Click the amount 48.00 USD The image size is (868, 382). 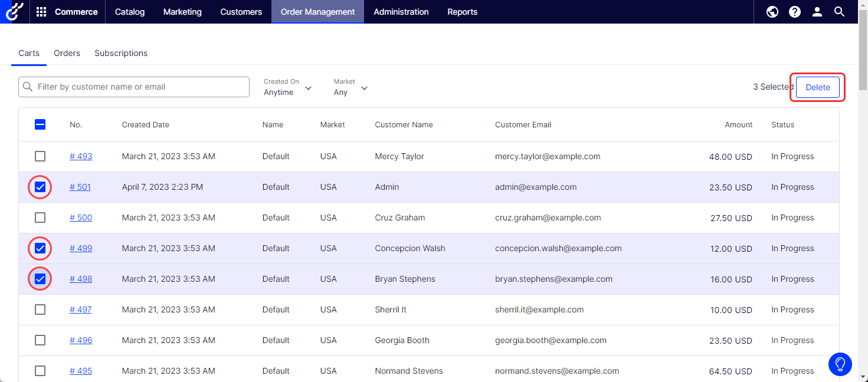coord(731,157)
